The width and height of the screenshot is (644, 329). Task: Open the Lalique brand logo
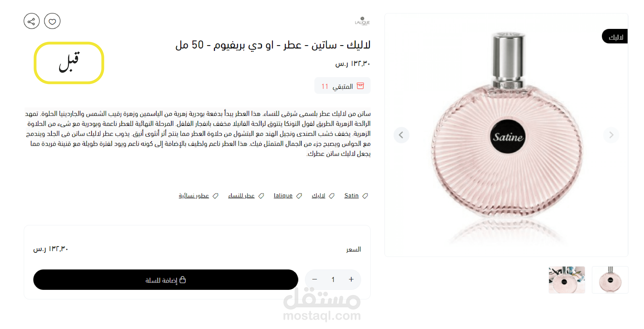point(362,21)
